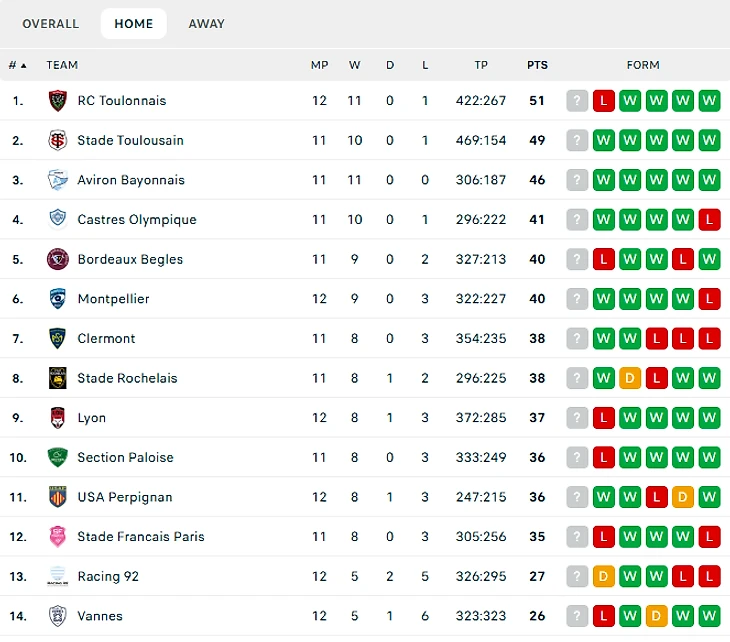The height and width of the screenshot is (642, 730).
Task: Open the Aviron Bayonnais crest icon
Action: point(58,180)
